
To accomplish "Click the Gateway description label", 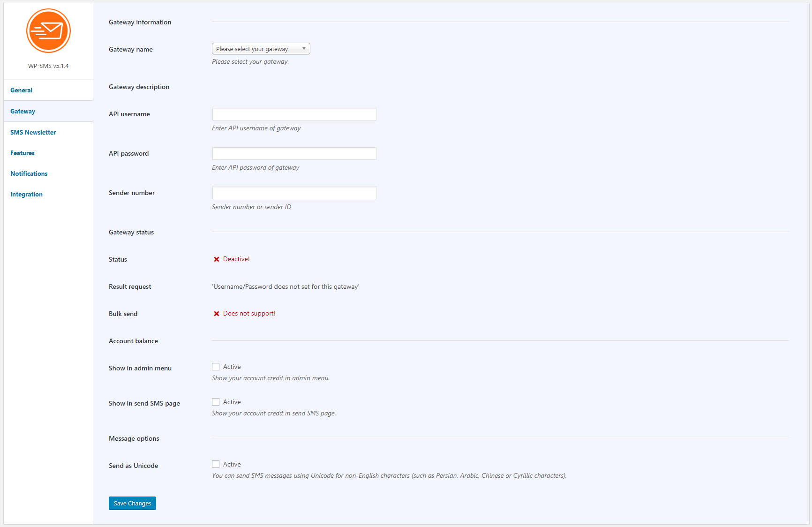I will coord(139,87).
